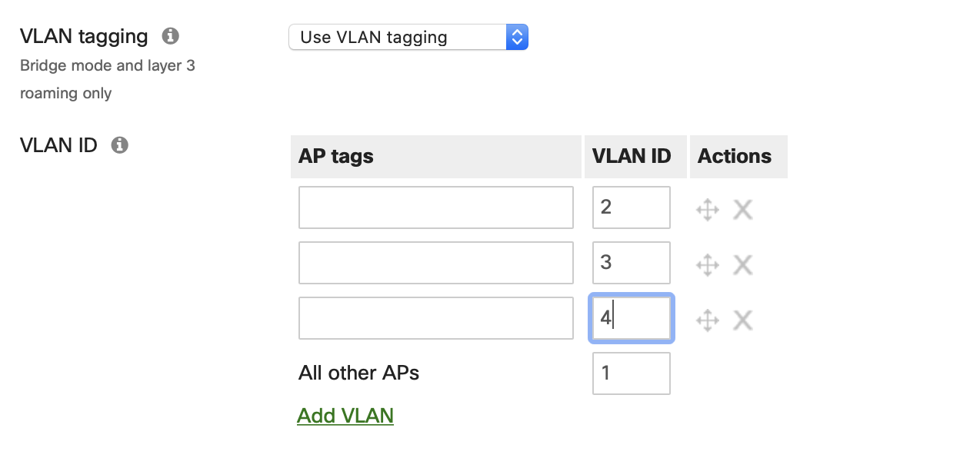Delete the VLAN 2 row with the X

[x=742, y=209]
